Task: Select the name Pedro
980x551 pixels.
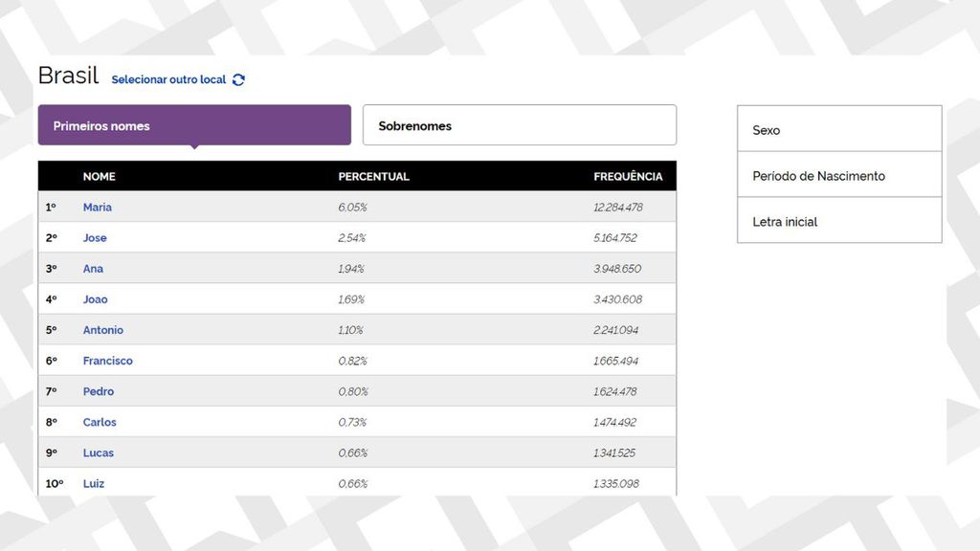Action: [x=99, y=391]
